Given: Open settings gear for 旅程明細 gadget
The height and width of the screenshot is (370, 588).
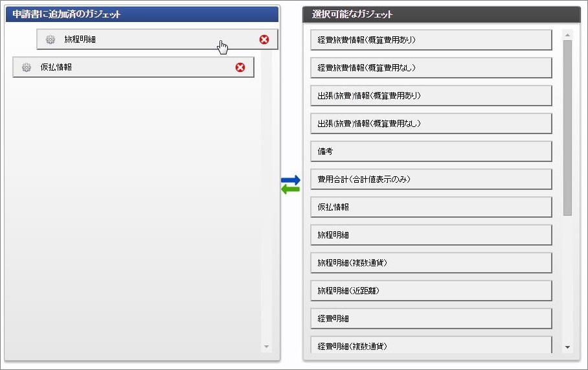Looking at the screenshot, I should coord(51,40).
